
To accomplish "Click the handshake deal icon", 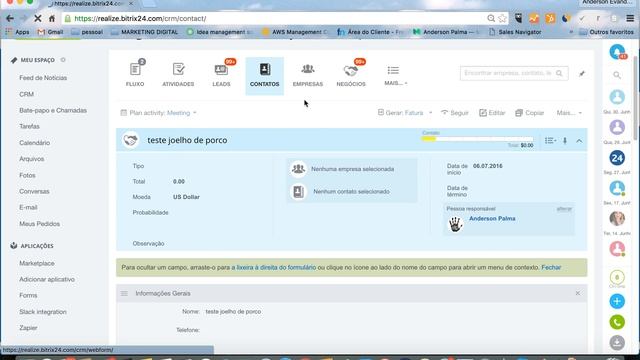I will coord(131,140).
